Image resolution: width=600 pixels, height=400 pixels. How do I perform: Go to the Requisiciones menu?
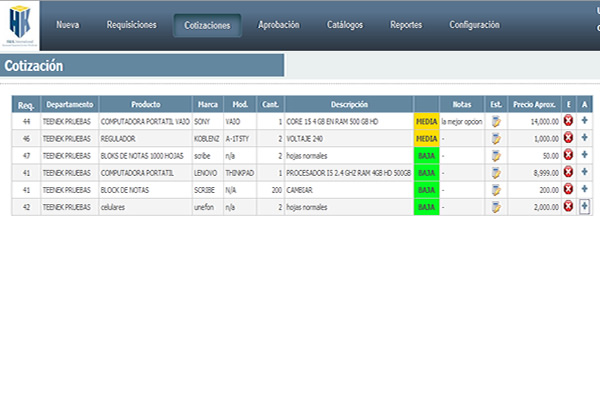[131, 25]
